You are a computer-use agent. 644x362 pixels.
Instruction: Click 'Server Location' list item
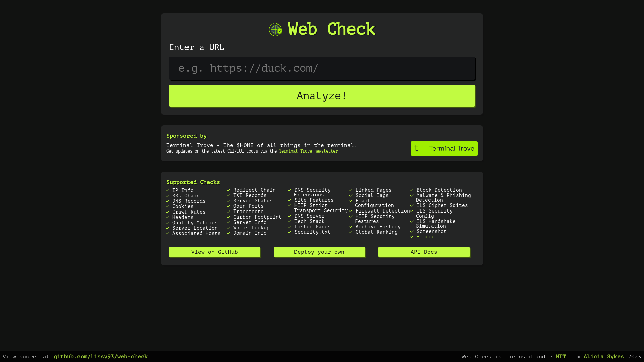[x=195, y=228]
